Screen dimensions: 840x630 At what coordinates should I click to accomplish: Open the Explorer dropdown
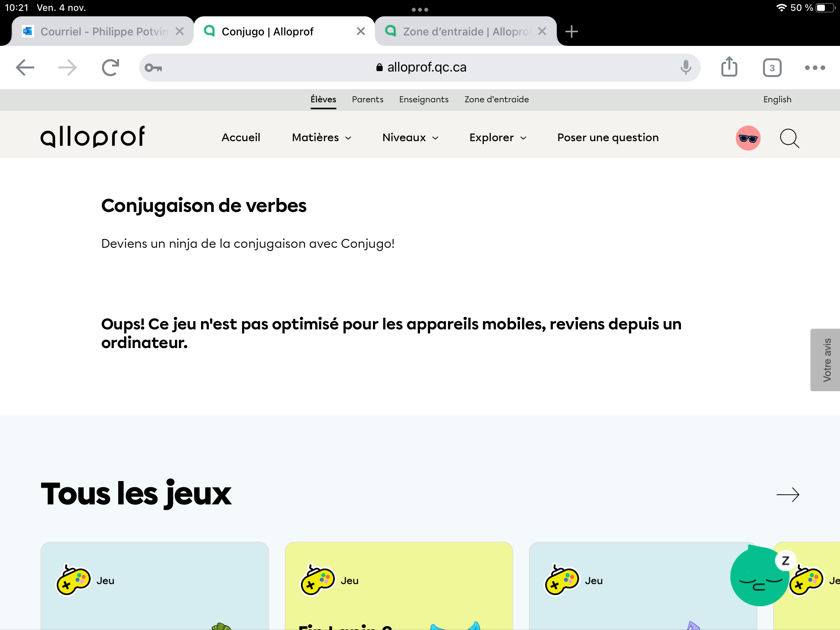(x=498, y=138)
